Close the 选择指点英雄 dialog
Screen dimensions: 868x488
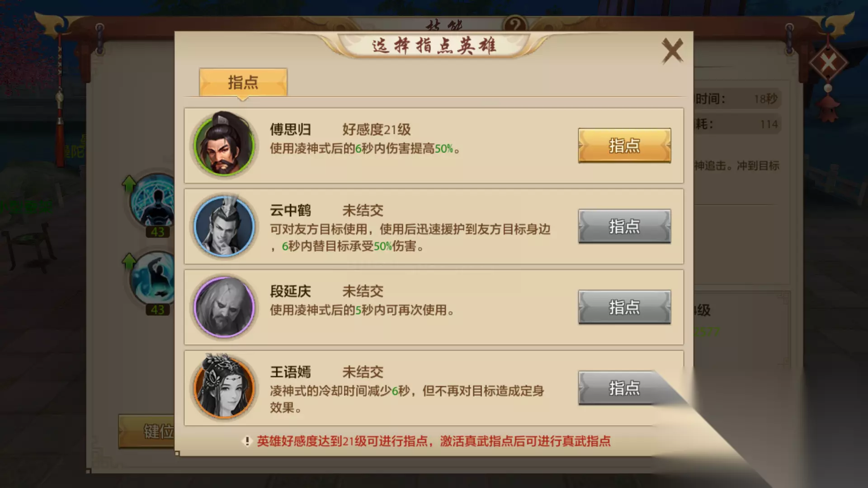(672, 50)
